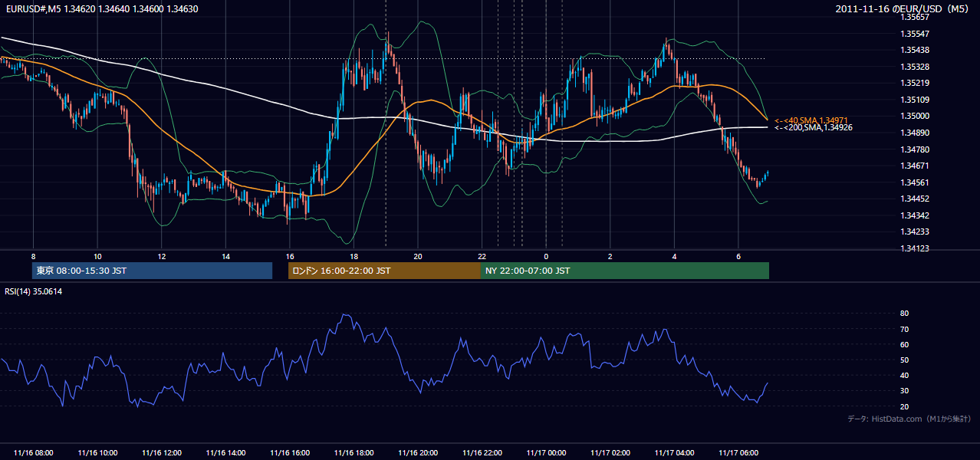Click the RSI scale level 30
980x460 pixels.
click(904, 391)
